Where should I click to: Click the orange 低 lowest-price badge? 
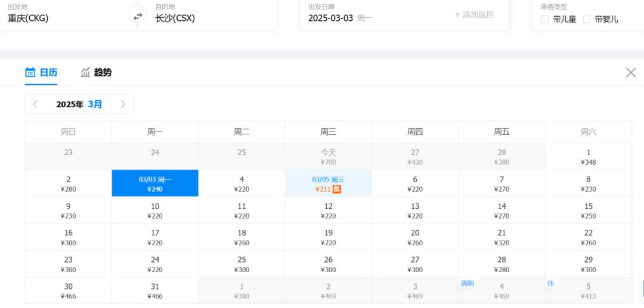click(337, 189)
